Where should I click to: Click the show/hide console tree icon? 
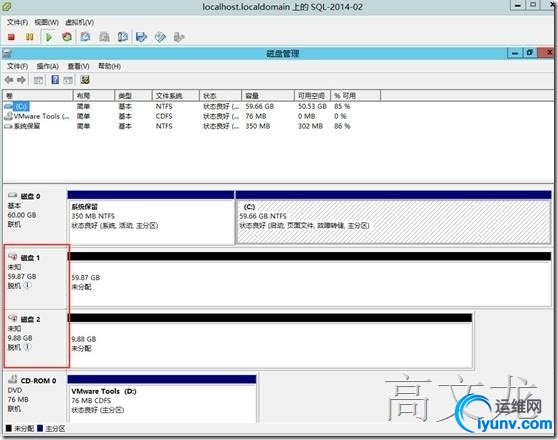38,80
